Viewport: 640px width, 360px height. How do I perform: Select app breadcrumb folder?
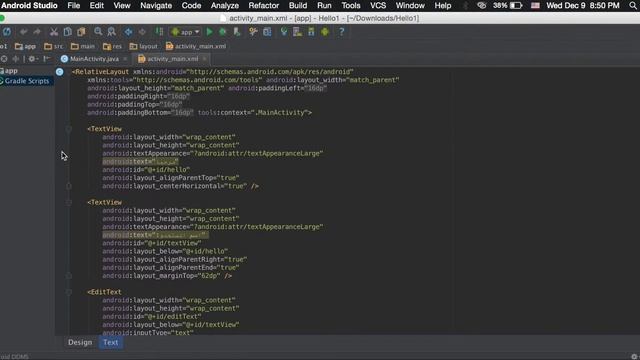(x=25, y=47)
